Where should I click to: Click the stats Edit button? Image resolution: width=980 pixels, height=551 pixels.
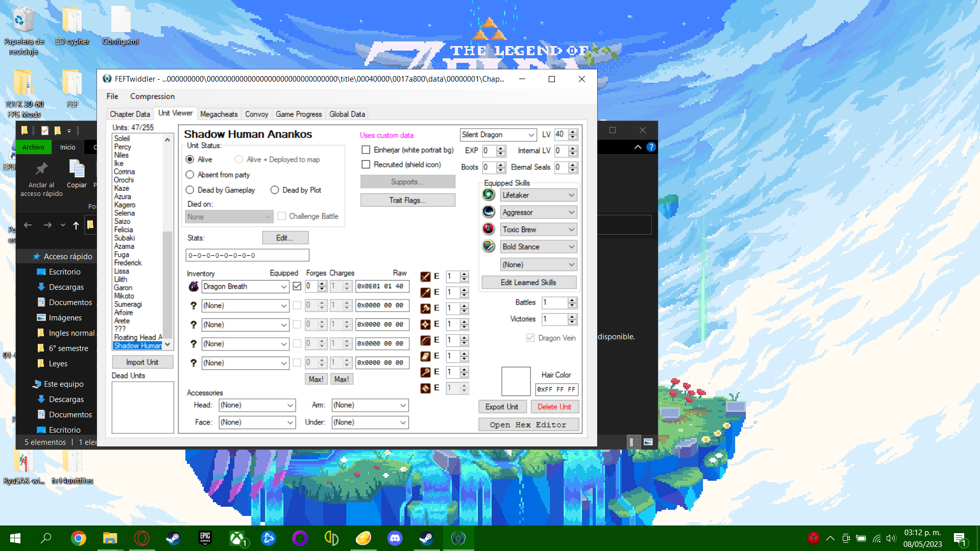point(285,238)
